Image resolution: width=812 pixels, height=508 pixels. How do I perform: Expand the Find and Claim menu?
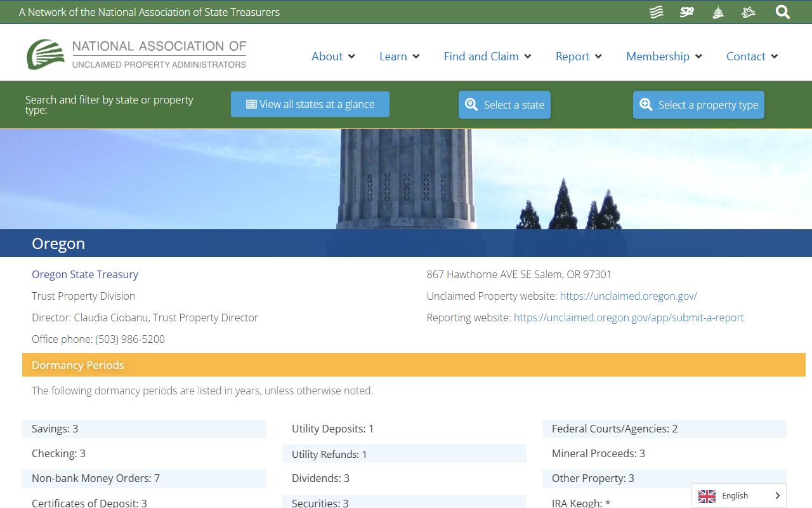click(x=488, y=57)
